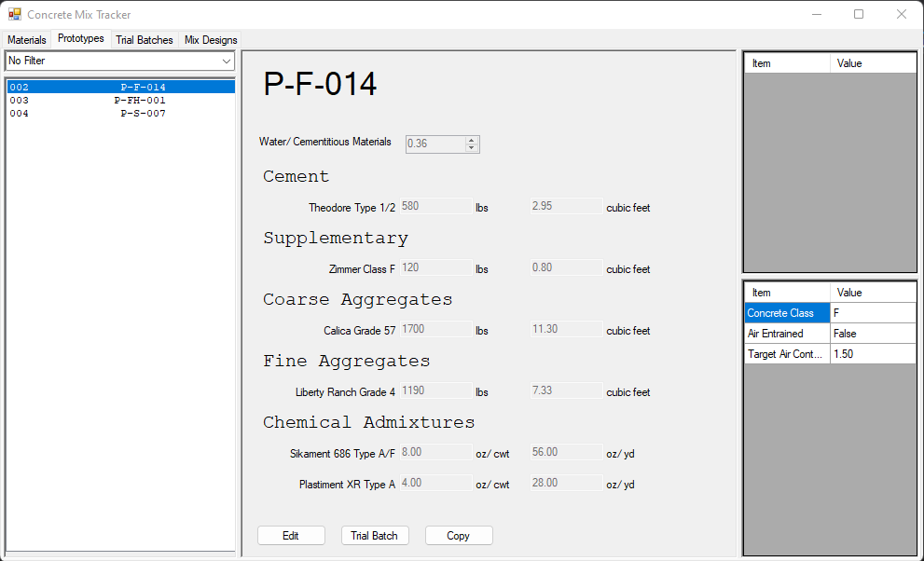Open the Mix Designs tab

pyautogui.click(x=211, y=40)
